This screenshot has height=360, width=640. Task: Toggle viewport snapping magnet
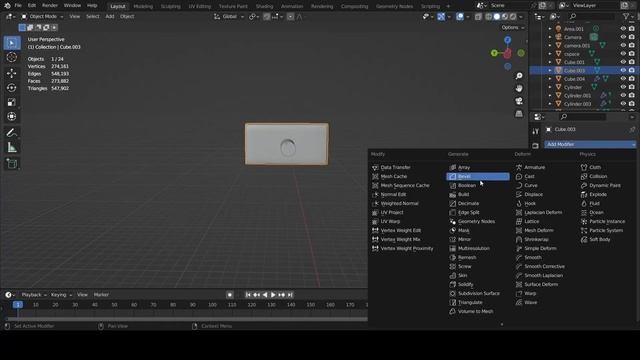267,16
